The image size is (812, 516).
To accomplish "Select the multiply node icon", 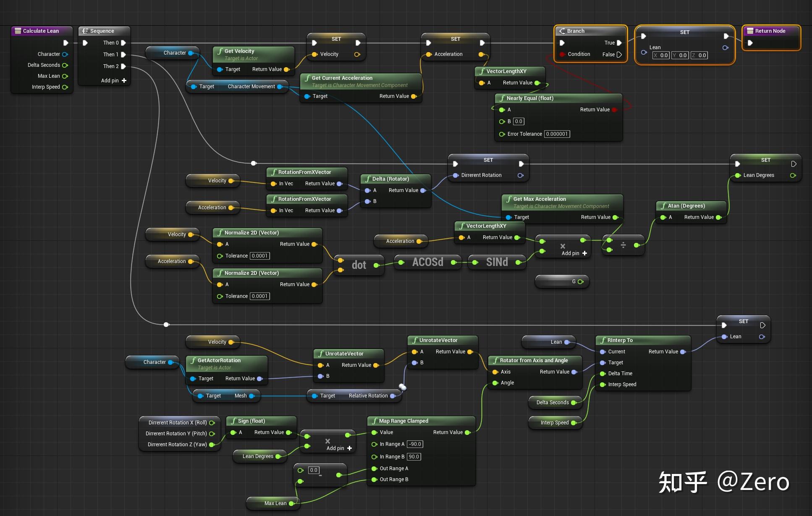I will click(563, 246).
